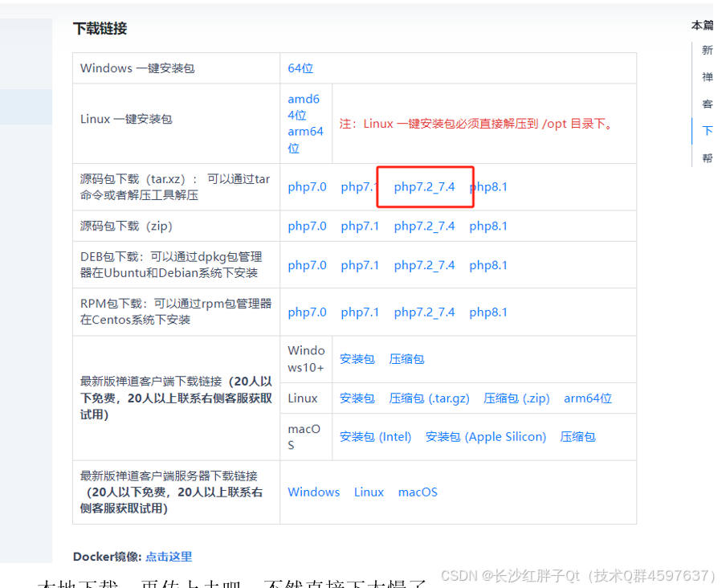
Task: Click the Windows10+ platform label cell
Action: pyautogui.click(x=306, y=359)
